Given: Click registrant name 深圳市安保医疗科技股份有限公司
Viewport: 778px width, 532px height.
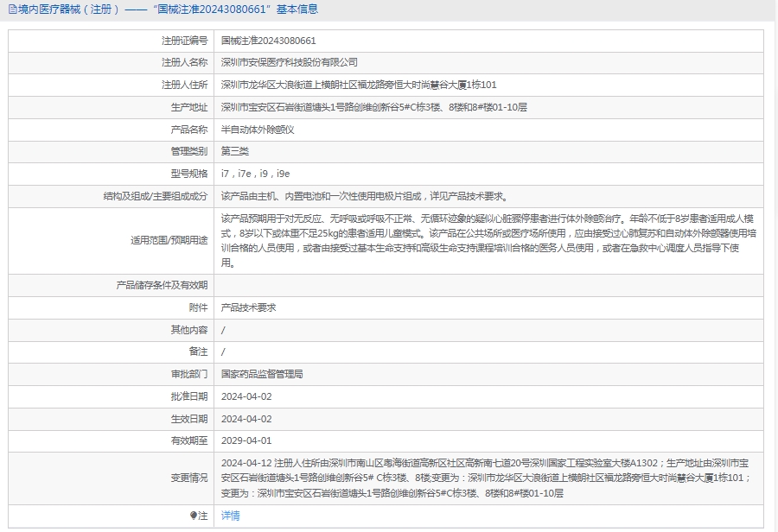Looking at the screenshot, I should [x=290, y=63].
